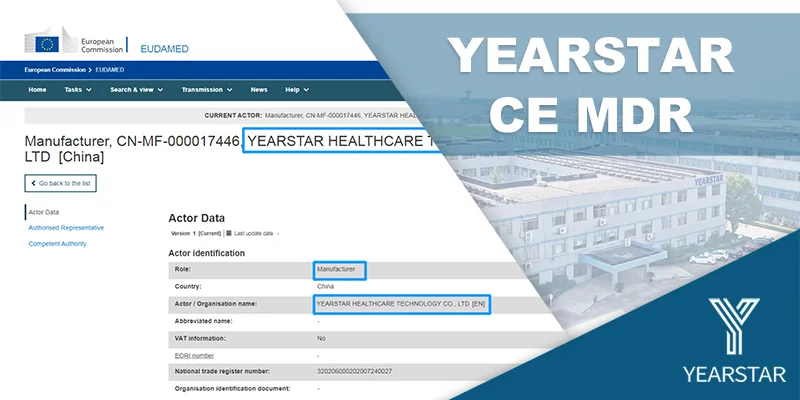Click the Actor / Organisation name label
The width and height of the screenshot is (800, 400).
point(215,304)
